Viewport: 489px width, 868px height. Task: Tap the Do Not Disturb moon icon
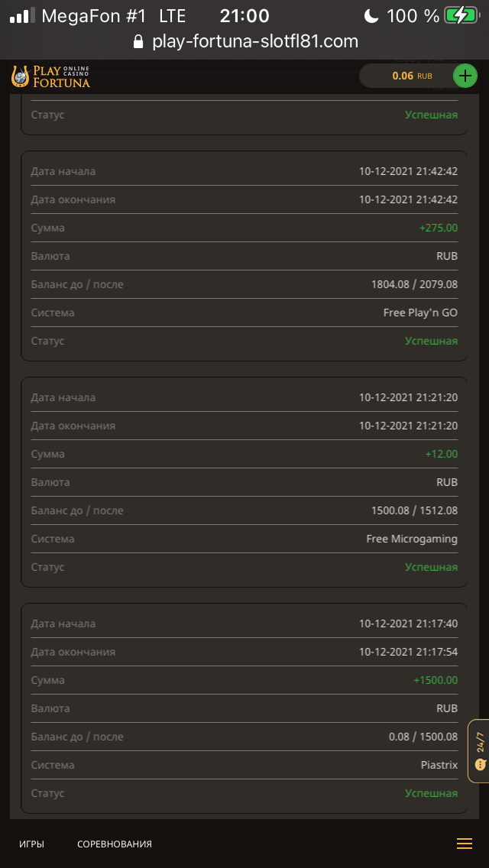[x=371, y=15]
